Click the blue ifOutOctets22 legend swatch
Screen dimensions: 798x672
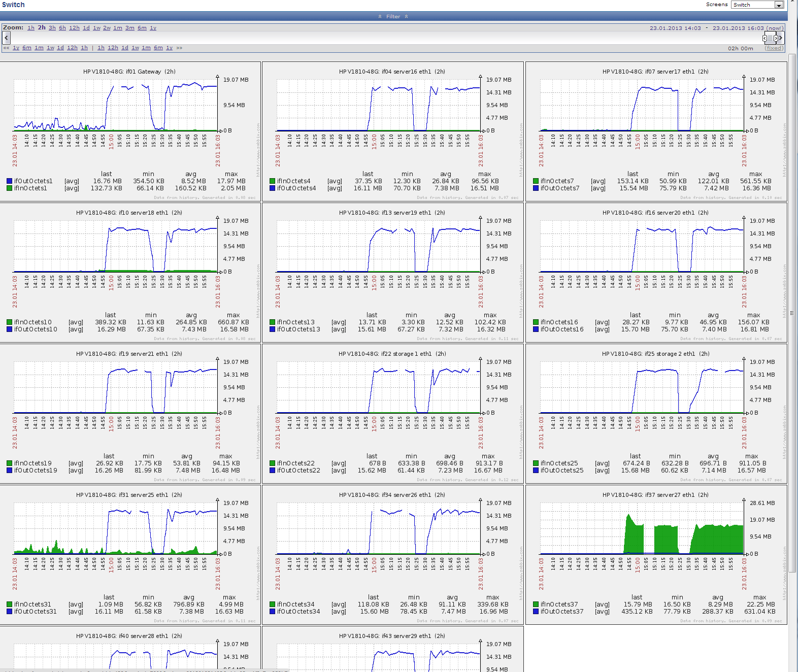pos(272,471)
